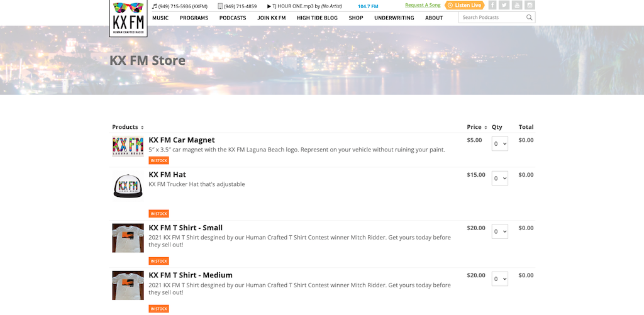Open quantity dropdown for KX FM Hat

coord(500,178)
